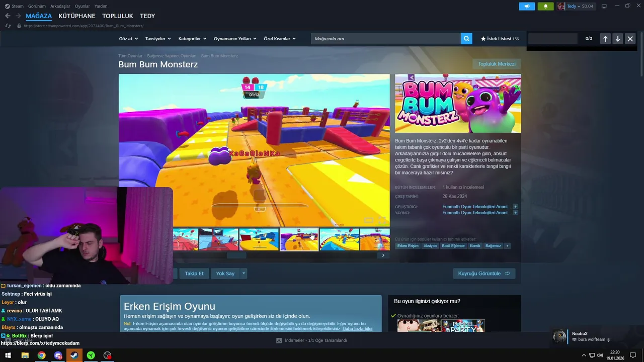Expand publisher list plus button

515,213
